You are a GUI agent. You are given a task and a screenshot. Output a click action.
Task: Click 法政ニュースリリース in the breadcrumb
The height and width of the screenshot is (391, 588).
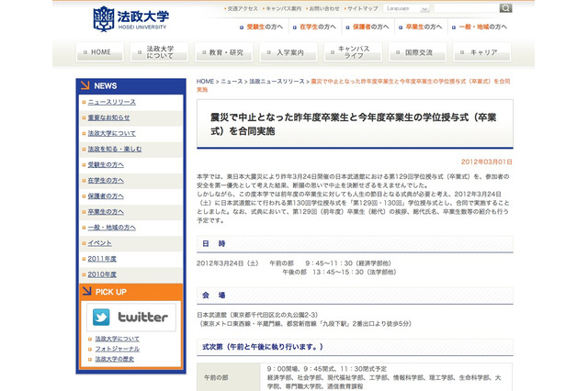coord(277,82)
